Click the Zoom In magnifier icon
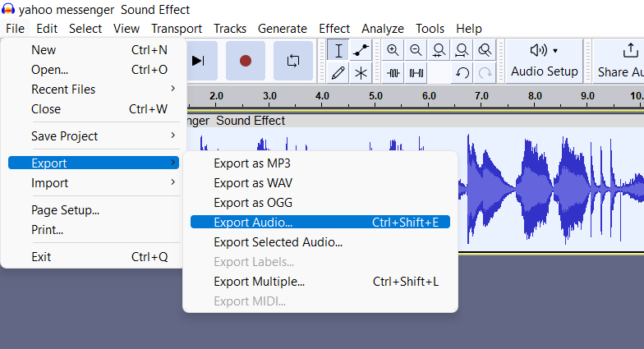The height and width of the screenshot is (349, 644). (393, 50)
